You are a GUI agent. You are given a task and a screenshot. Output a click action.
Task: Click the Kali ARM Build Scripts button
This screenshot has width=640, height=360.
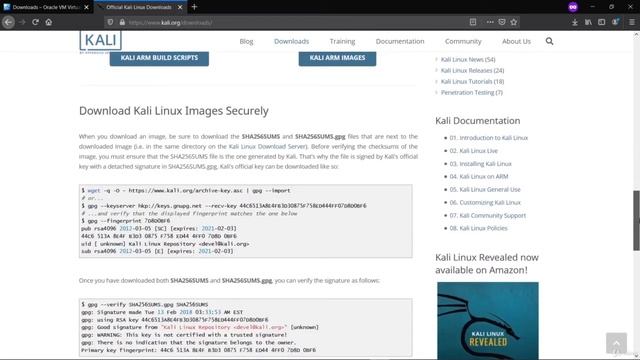(159, 58)
